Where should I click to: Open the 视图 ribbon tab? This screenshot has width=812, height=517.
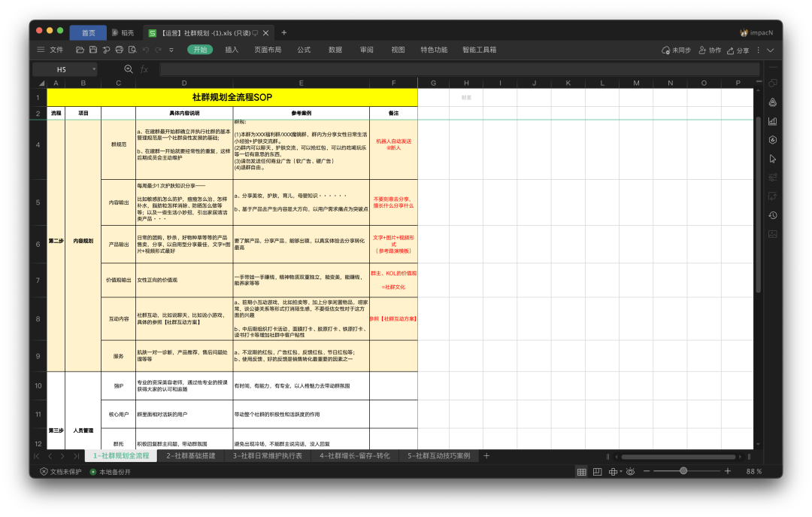pyautogui.click(x=398, y=50)
